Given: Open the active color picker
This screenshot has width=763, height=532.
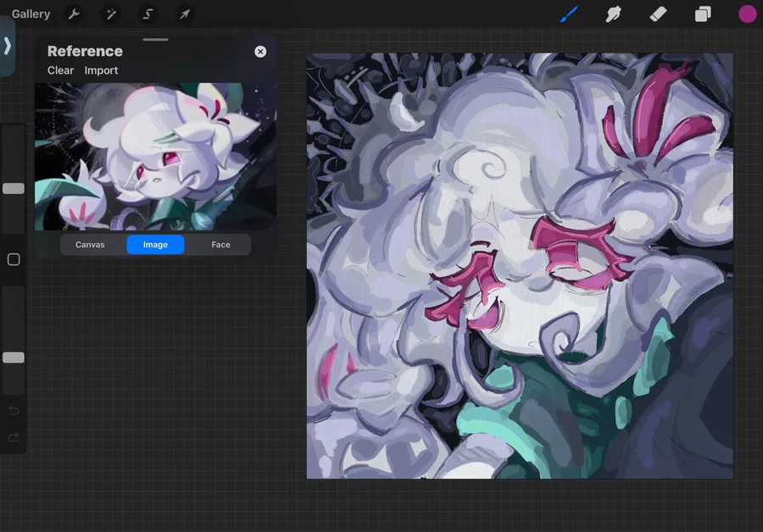Looking at the screenshot, I should point(748,14).
